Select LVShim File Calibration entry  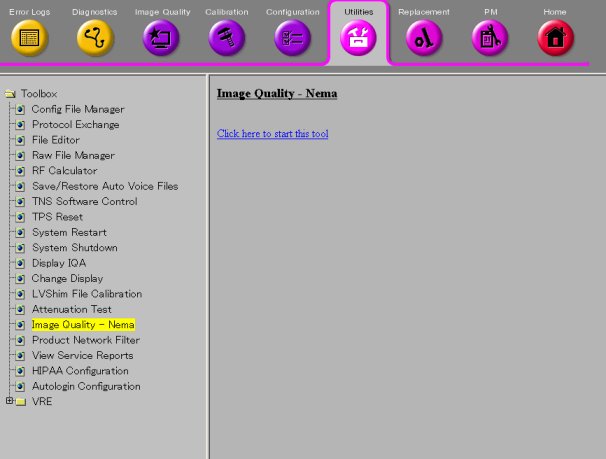click(x=86, y=294)
